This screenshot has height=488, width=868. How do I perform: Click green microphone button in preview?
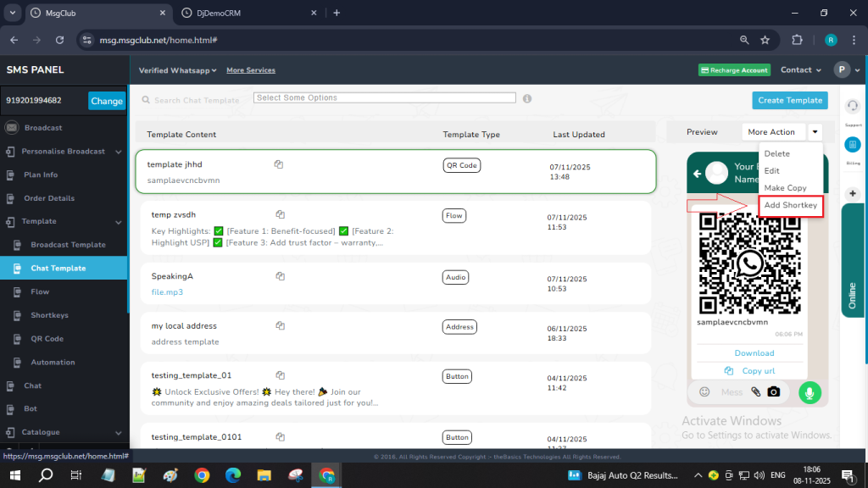tap(810, 392)
